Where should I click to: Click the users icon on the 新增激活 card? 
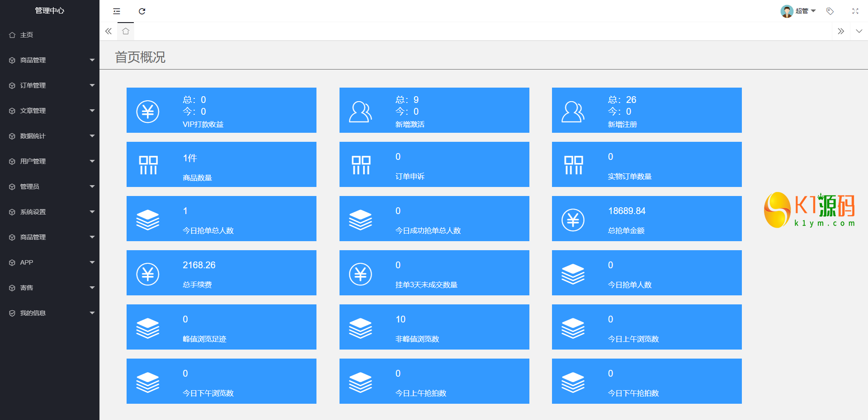coord(360,112)
